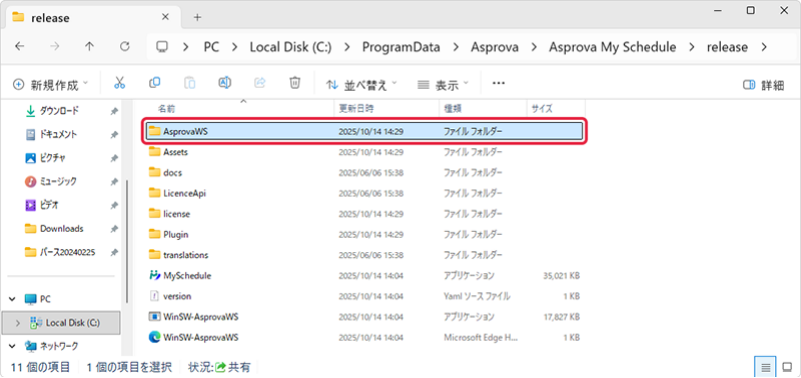This screenshot has height=378, width=801.
Task: Open the ダウンロード quick access folder
Action: tap(59, 111)
